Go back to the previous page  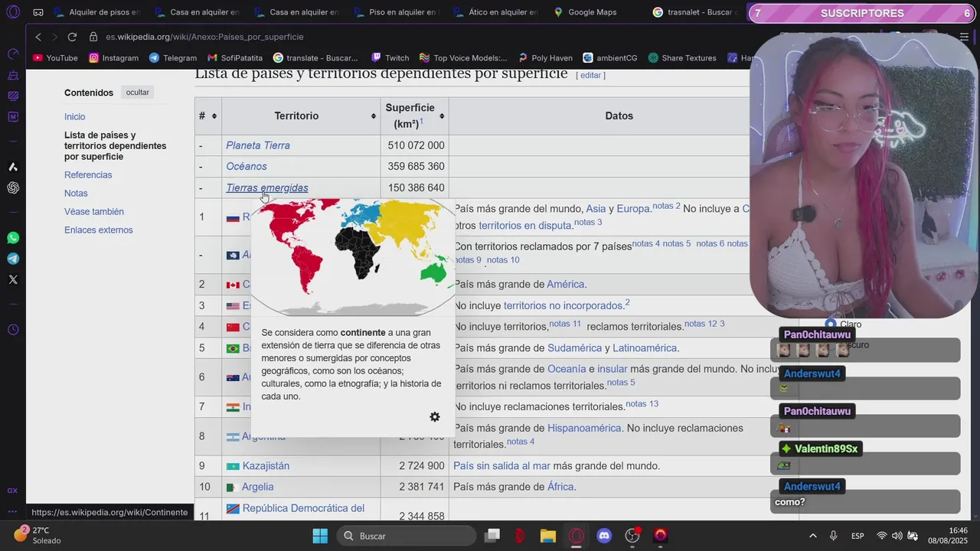click(38, 37)
